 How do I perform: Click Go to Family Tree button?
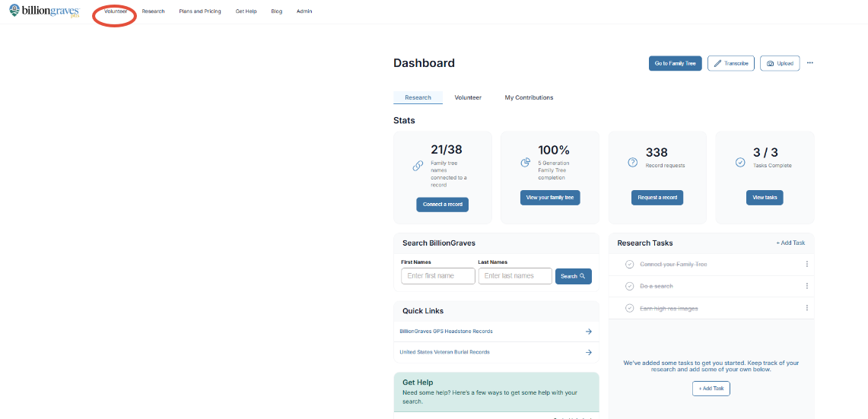(x=676, y=64)
